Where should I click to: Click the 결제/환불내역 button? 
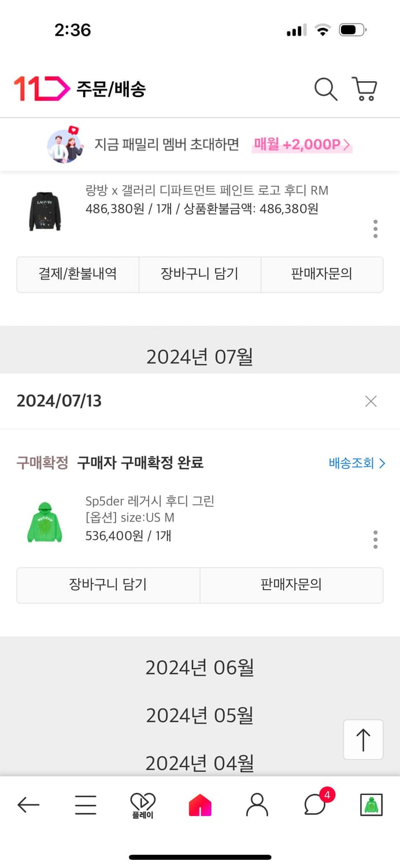[77, 274]
